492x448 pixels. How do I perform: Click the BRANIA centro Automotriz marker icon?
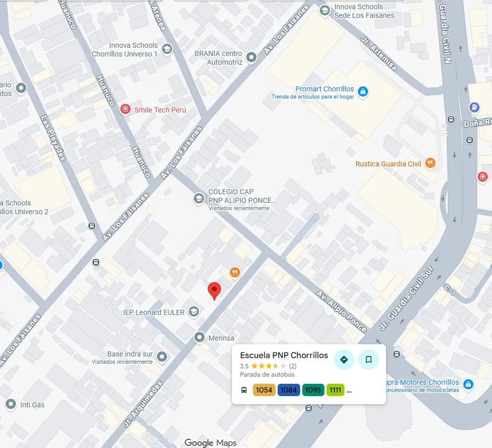point(251,58)
